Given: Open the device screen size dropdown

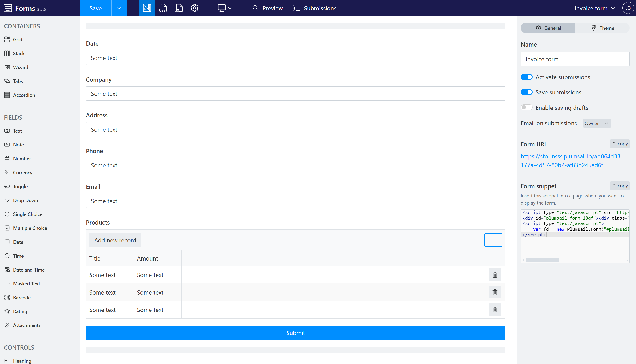Looking at the screenshot, I should pos(224,8).
